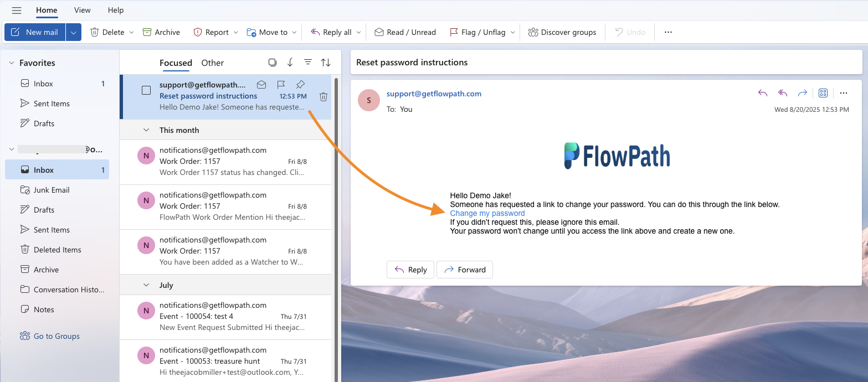Open Conversation History folder
The image size is (868, 382).
(57, 290)
